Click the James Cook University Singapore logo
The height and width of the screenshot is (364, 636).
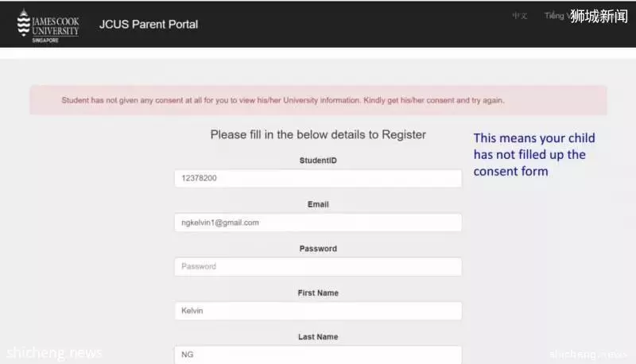[x=48, y=25]
